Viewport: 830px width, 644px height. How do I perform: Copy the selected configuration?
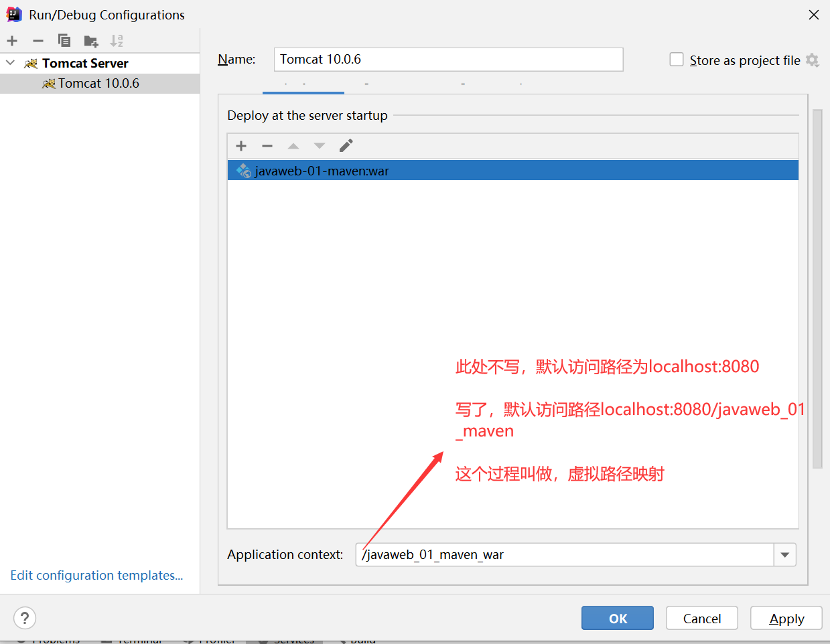pos(64,41)
